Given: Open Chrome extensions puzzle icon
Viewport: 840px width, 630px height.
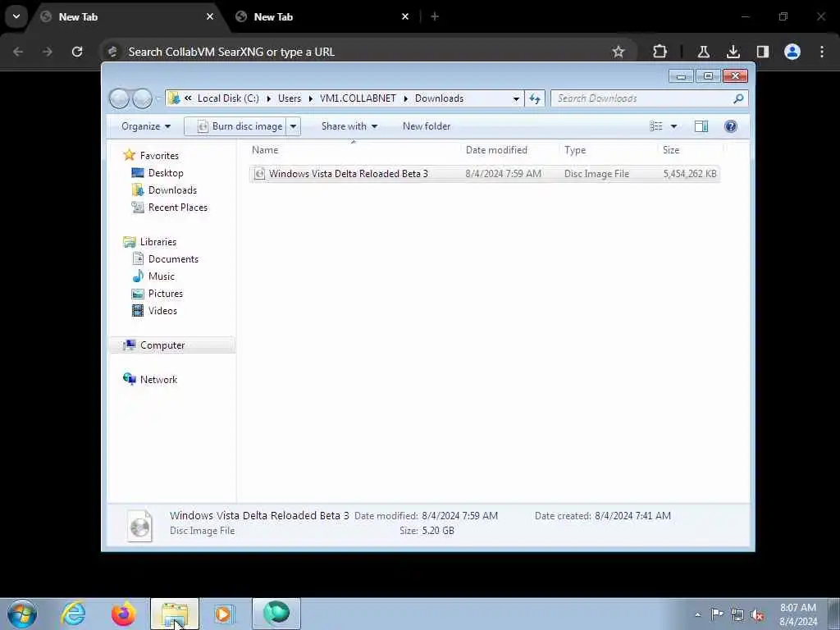Looking at the screenshot, I should (x=660, y=52).
